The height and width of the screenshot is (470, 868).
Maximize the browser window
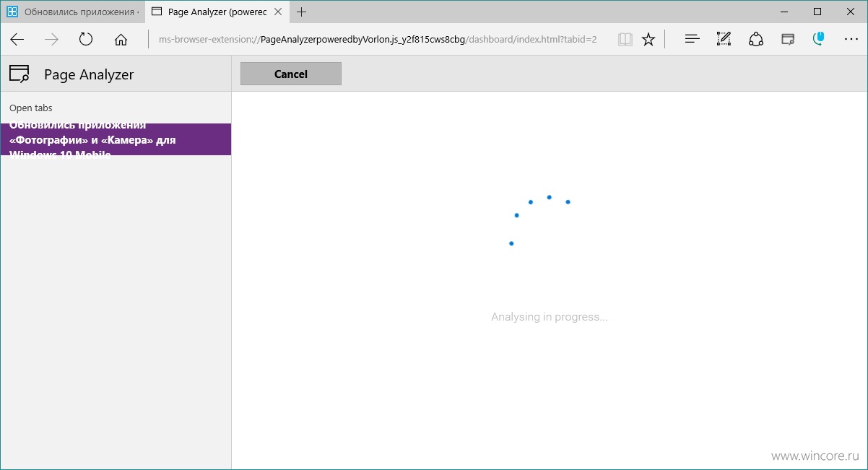[x=817, y=12]
